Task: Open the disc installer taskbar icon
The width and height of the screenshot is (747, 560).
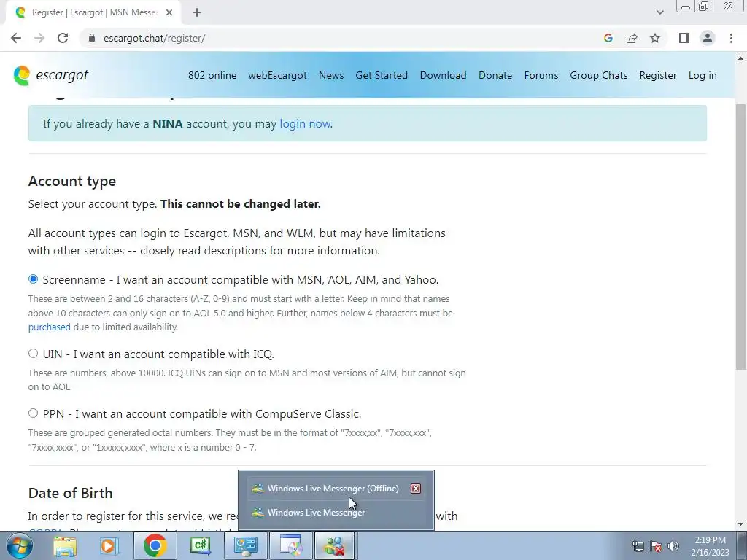Action: click(x=290, y=545)
